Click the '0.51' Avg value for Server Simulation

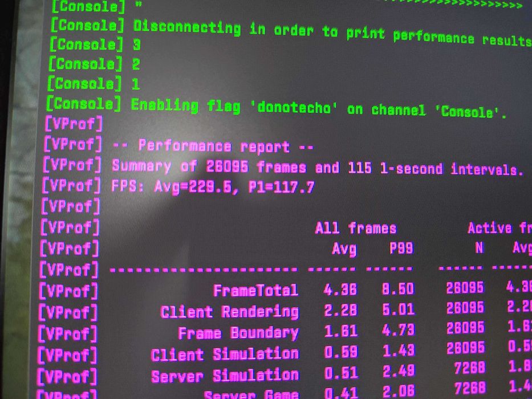(342, 373)
